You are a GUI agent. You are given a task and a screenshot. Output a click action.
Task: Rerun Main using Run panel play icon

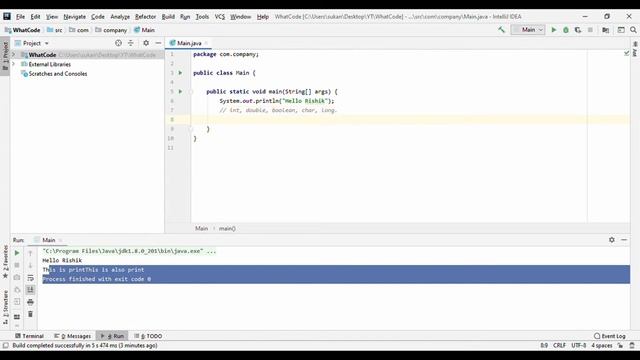tap(17, 253)
